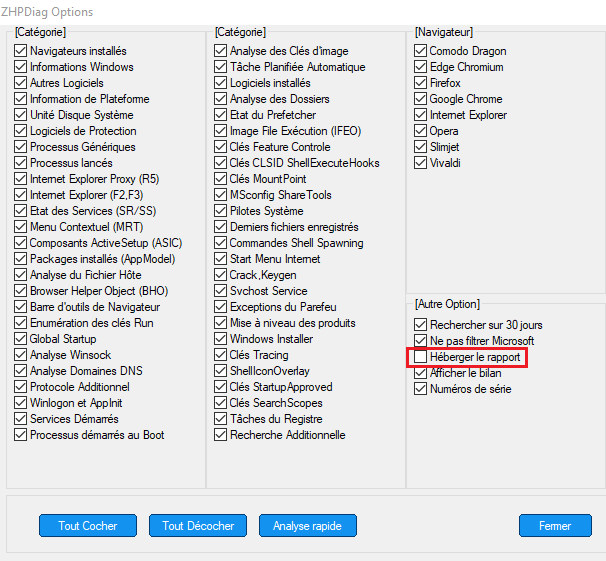
Task: Toggle Numéros de série checkbox
Action: point(421,389)
